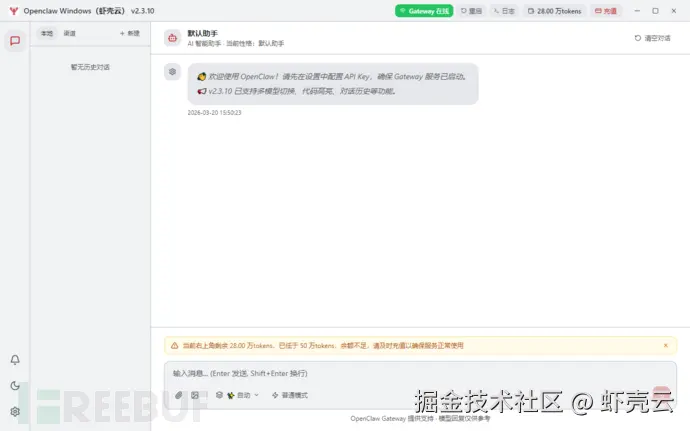The height and width of the screenshot is (431, 690).
Task: Click the Openclaw app logo in title bar
Action: point(14,11)
